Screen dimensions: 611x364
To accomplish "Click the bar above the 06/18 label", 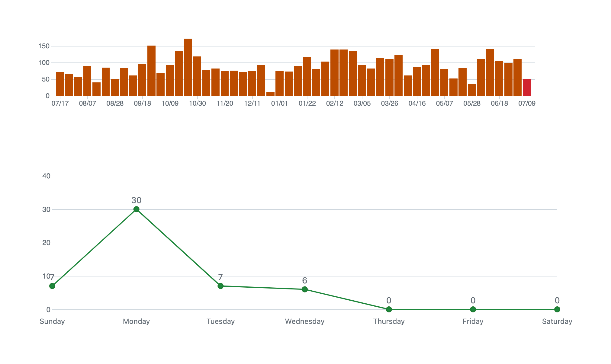I will (499, 78).
